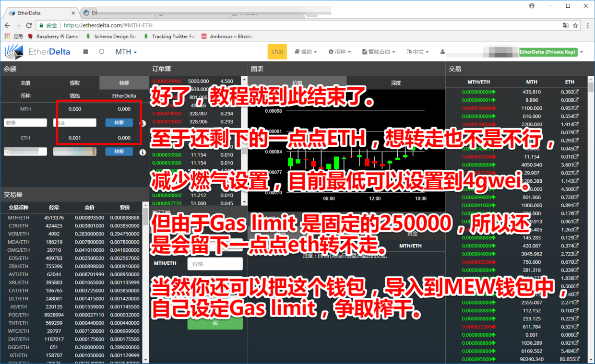
Task: Focus the MTH 数量 amount field
Action: click(25, 123)
